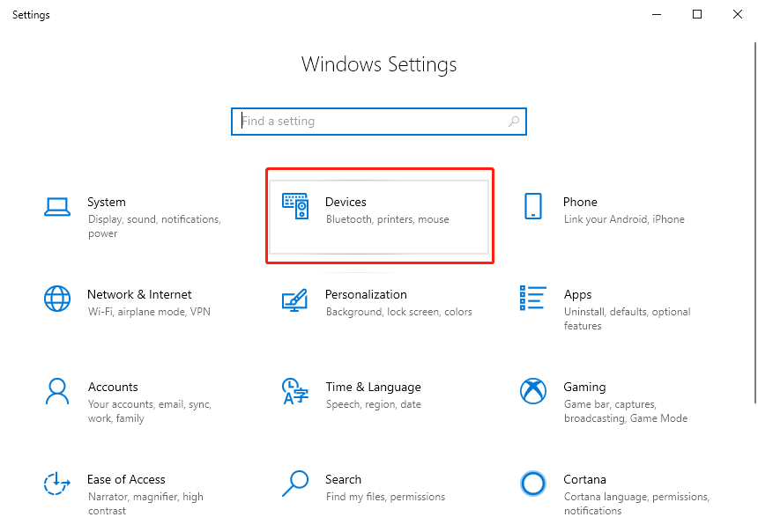758x532 pixels.
Task: Click "Bluetooth, printers, mouse" description
Action: click(x=387, y=219)
